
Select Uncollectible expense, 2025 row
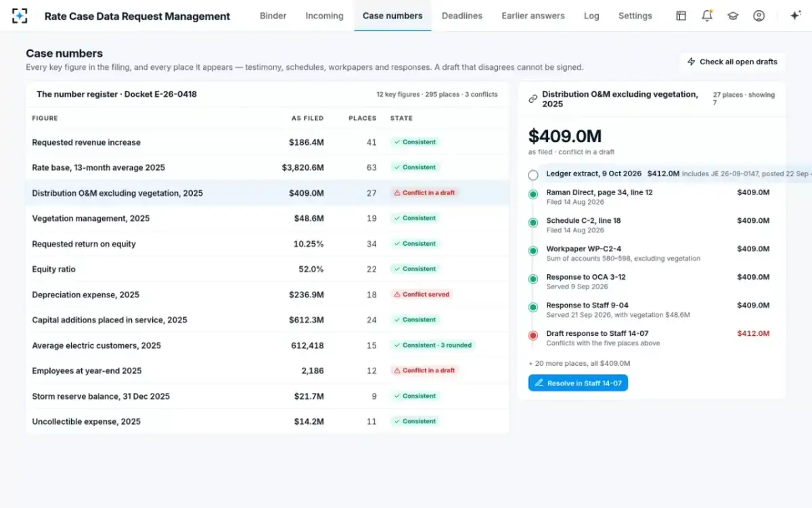pos(267,421)
